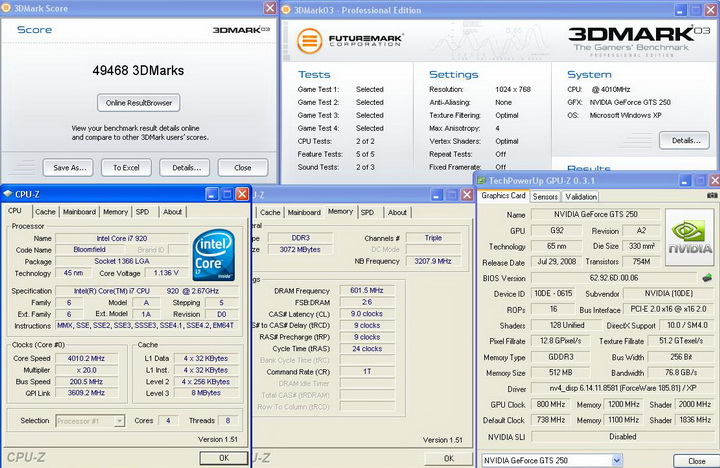Click Close in the 3DMark Score window
Screen dimensions: 720x468
243,168
